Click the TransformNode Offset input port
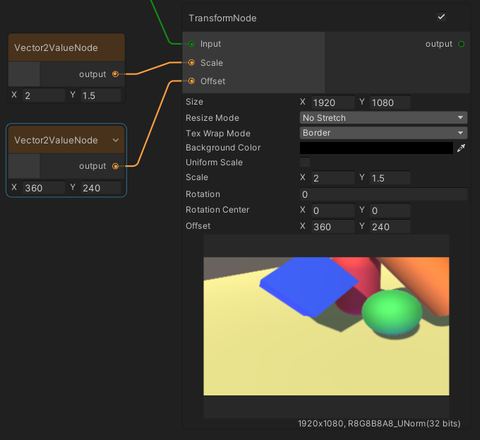This screenshot has width=480, height=440. [x=191, y=81]
